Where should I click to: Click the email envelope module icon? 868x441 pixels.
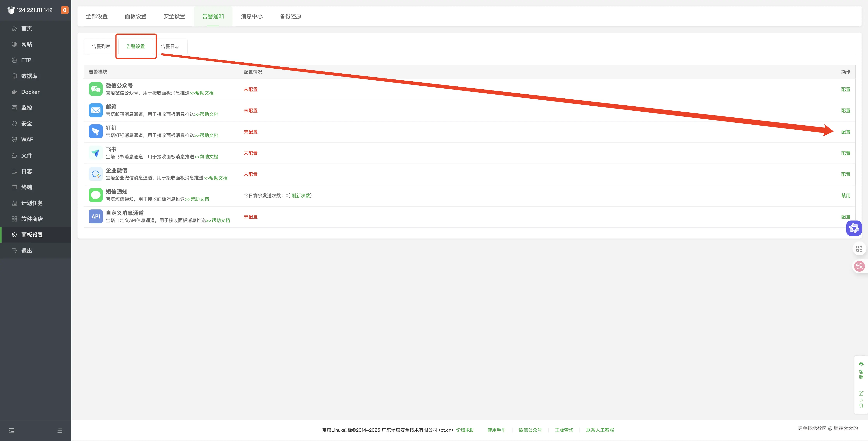(95, 110)
